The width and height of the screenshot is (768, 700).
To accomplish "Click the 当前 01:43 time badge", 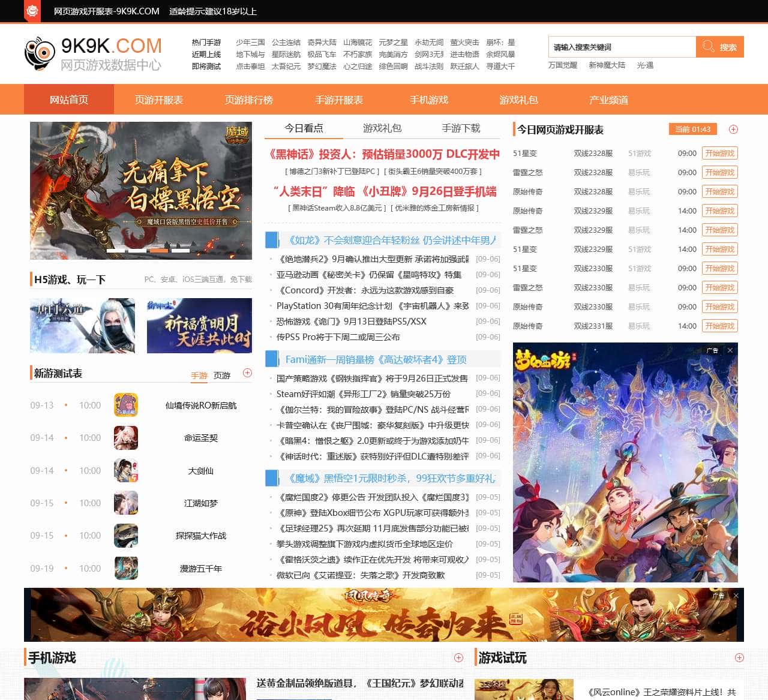I will point(692,130).
